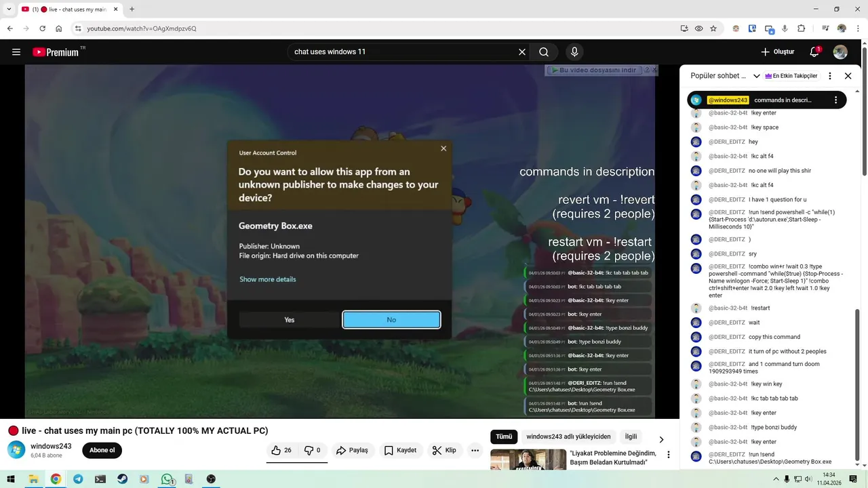Save the video with Kaydet
Image resolution: width=868 pixels, height=488 pixels.
[400, 450]
